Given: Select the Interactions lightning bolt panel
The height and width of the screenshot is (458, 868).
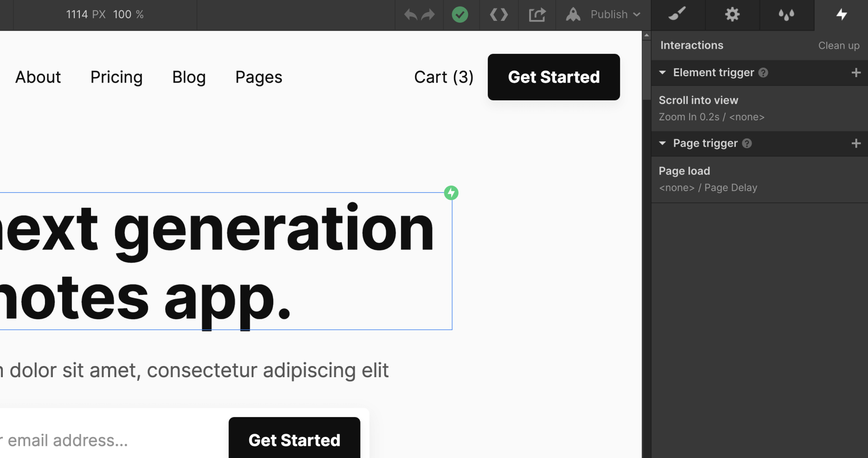Looking at the screenshot, I should click(x=842, y=14).
